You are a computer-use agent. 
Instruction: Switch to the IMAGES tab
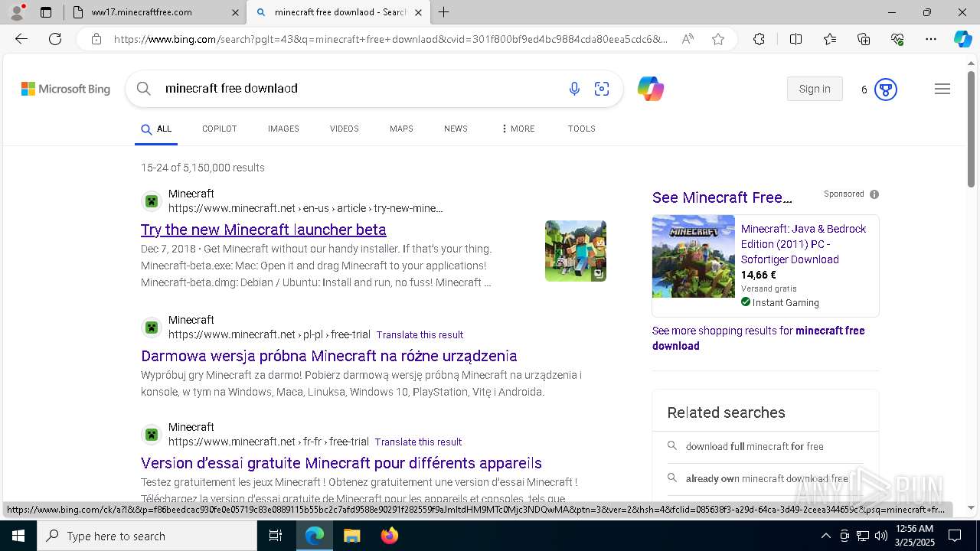(x=283, y=129)
